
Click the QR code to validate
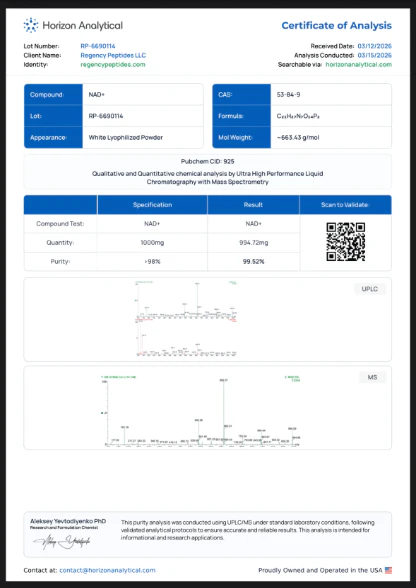coord(345,242)
